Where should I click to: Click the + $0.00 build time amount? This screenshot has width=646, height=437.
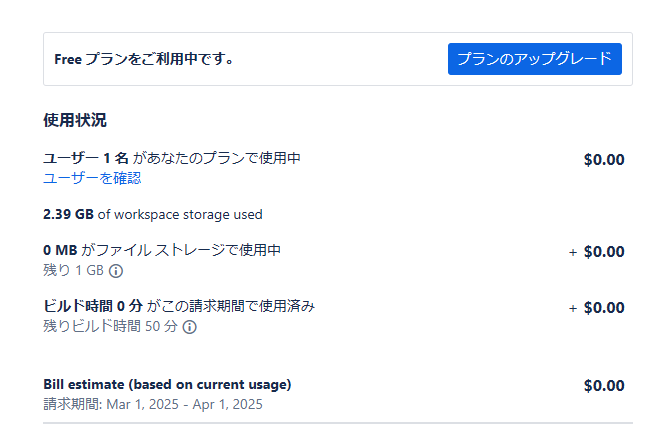(x=597, y=308)
